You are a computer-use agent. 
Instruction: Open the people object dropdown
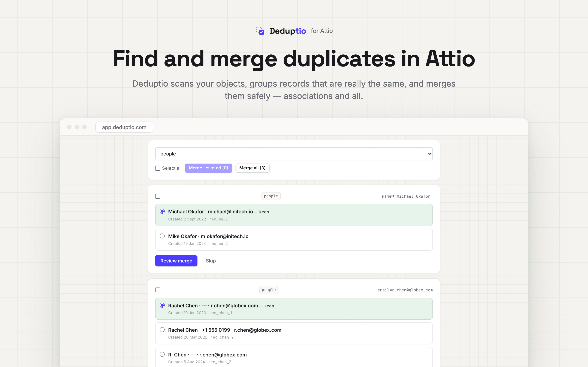coord(294,154)
